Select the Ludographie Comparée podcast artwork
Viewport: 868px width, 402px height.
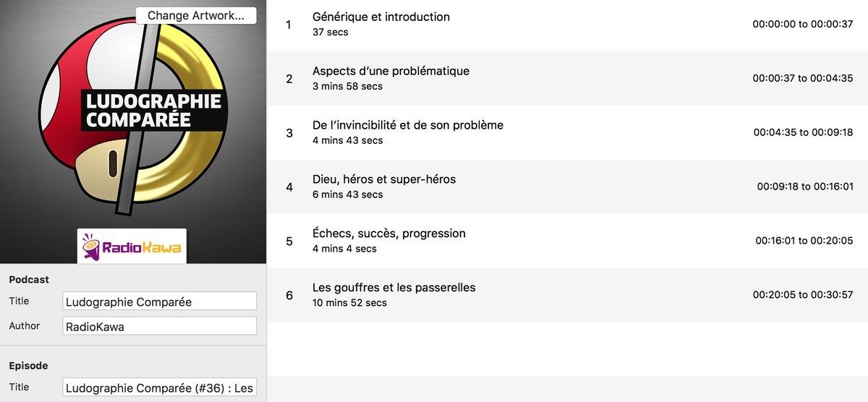(x=133, y=132)
